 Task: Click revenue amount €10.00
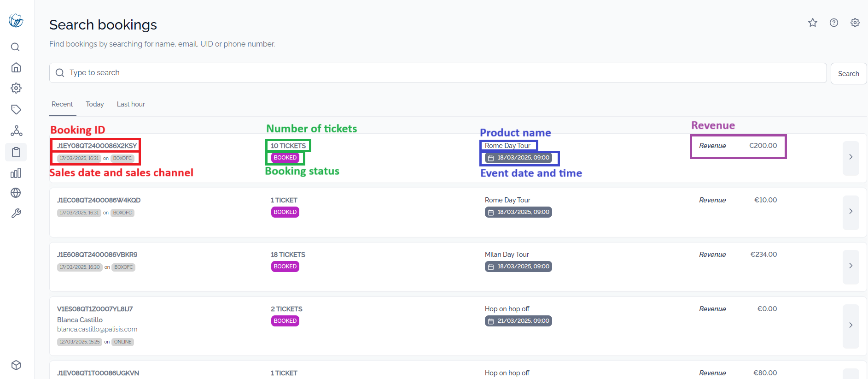point(765,200)
